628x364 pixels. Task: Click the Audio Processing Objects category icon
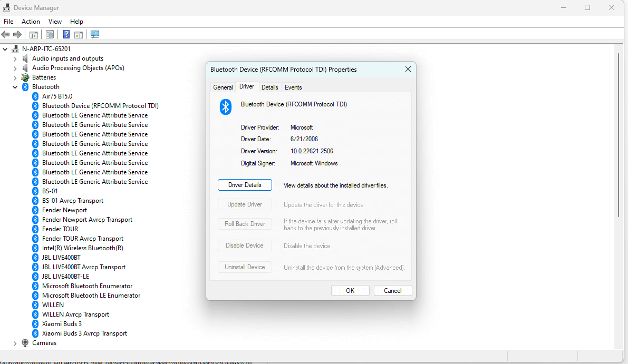25,68
